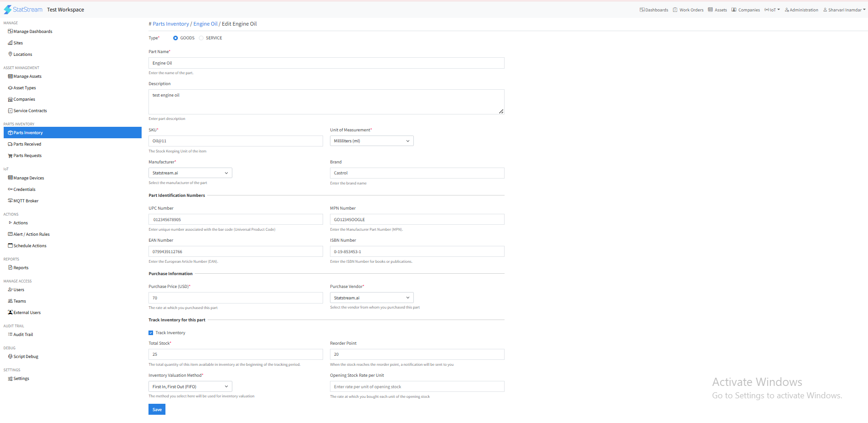Uncheck the Track Inventory checkbox

point(151,333)
